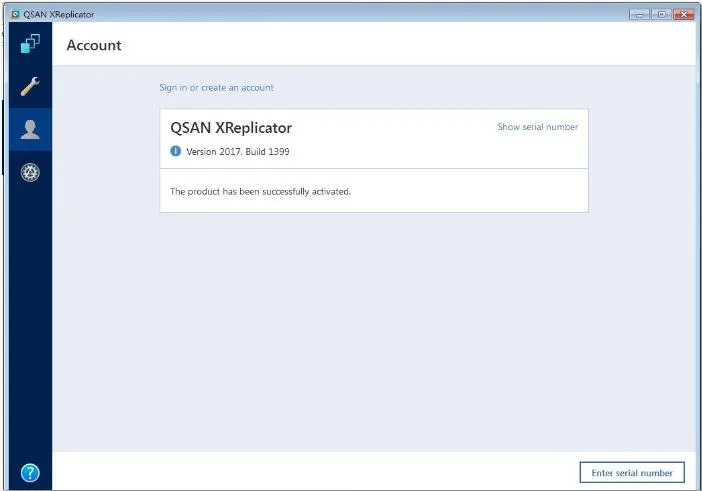Click Show serial number link
This screenshot has height=491, width=702.
click(538, 127)
